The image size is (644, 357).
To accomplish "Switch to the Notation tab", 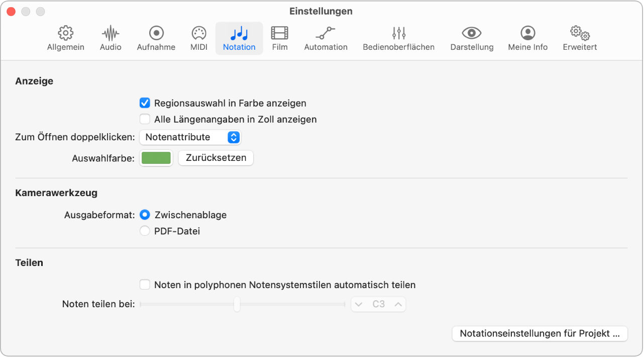I will pyautogui.click(x=239, y=38).
